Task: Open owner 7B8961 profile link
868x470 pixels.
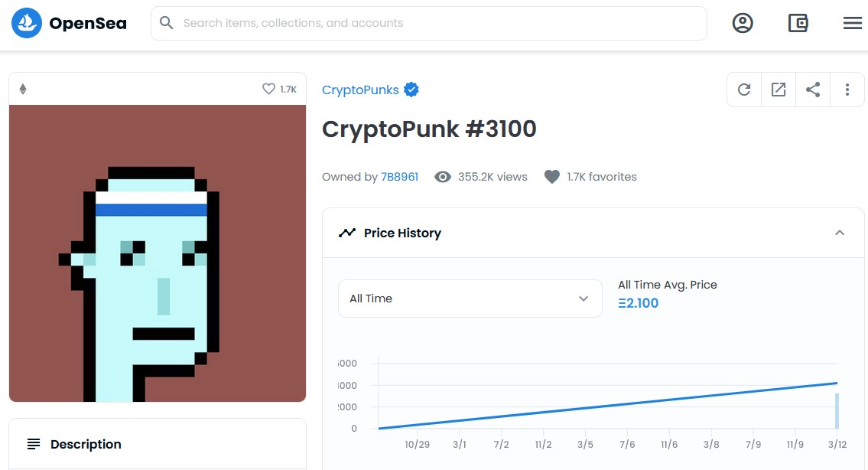Action: [x=399, y=177]
